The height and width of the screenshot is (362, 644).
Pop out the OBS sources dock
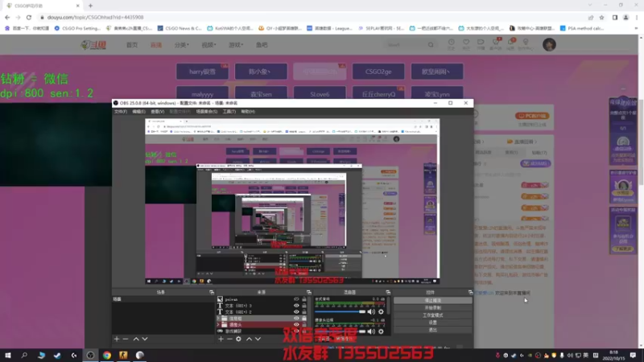tap(309, 292)
